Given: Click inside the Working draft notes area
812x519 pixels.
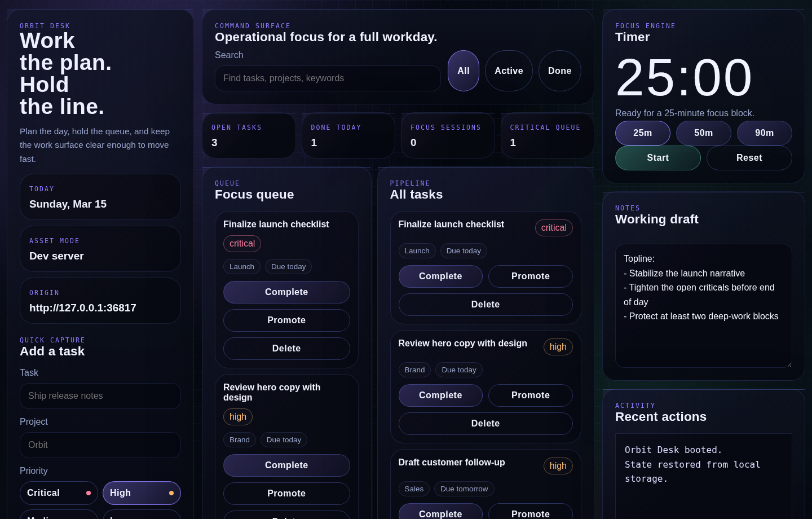Looking at the screenshot, I should click(704, 306).
